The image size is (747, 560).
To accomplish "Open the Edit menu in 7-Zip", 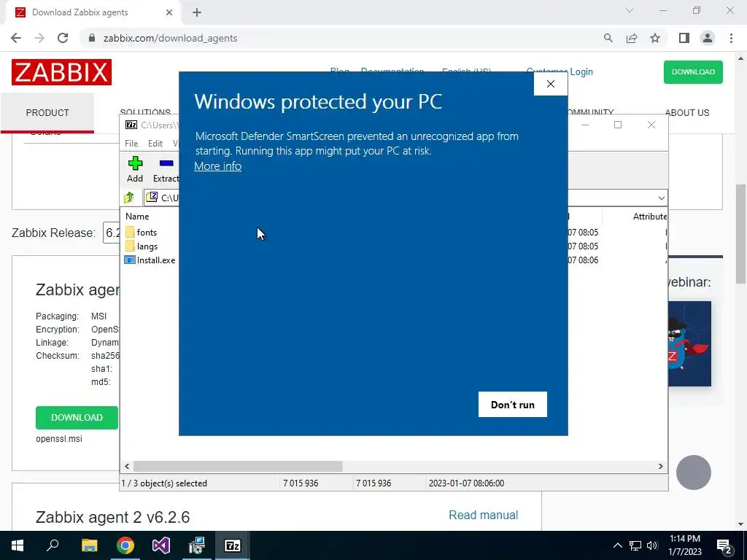I will [155, 144].
